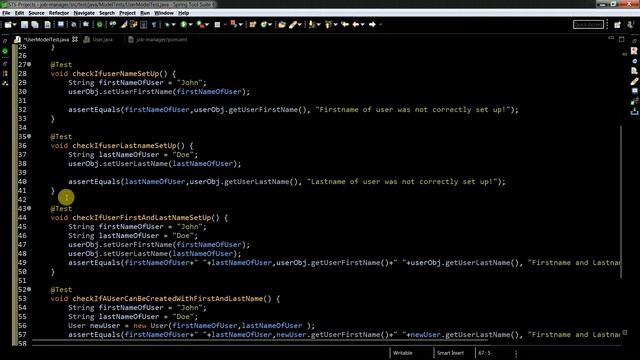
Task: Open the File menu
Action: tap(6, 13)
